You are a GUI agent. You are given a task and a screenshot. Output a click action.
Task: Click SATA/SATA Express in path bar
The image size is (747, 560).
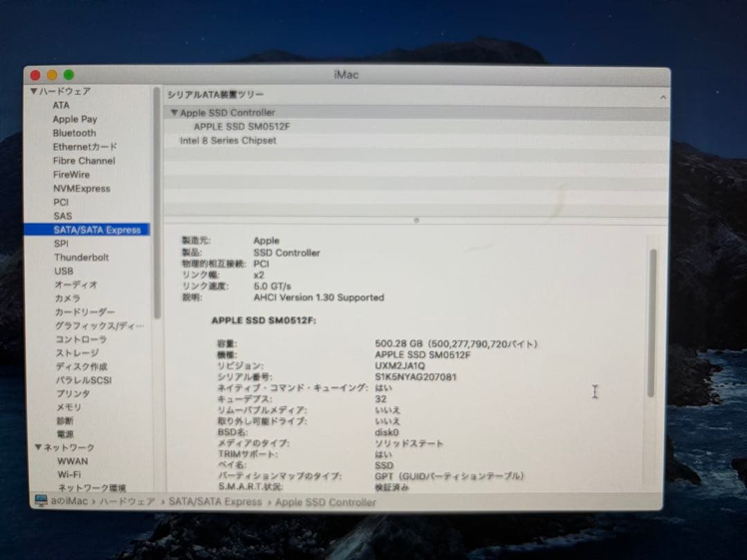coord(215,502)
